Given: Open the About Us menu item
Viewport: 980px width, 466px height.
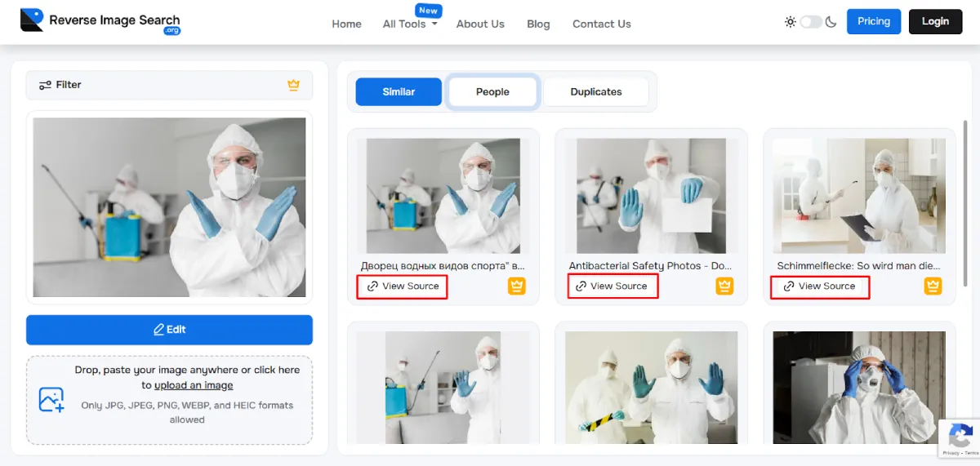Looking at the screenshot, I should click(x=480, y=24).
